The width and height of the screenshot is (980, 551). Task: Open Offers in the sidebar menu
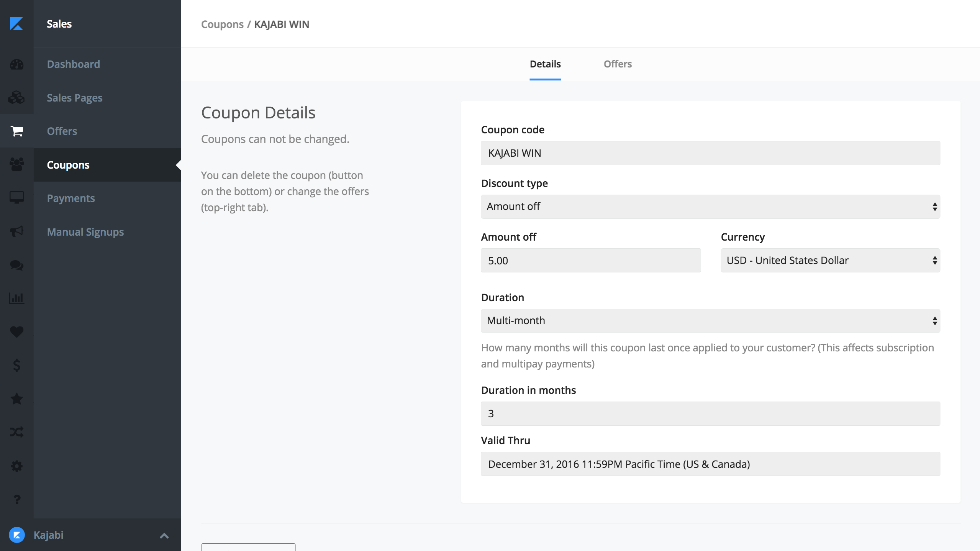(x=62, y=131)
